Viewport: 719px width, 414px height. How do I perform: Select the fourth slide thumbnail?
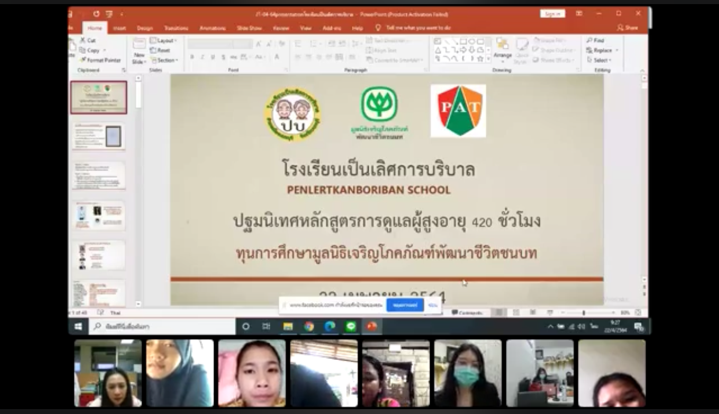(99, 215)
